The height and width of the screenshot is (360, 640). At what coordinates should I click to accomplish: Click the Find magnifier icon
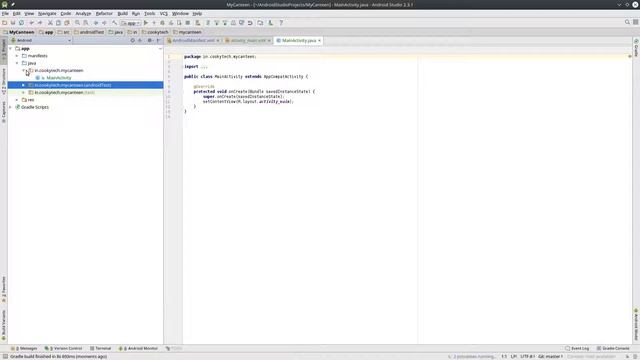[x=77, y=23]
